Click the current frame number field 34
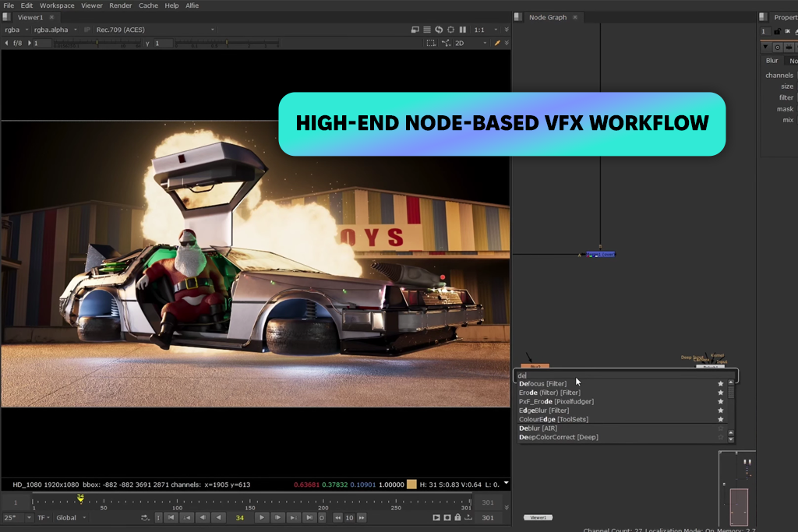This screenshot has width=798, height=532. point(240,518)
